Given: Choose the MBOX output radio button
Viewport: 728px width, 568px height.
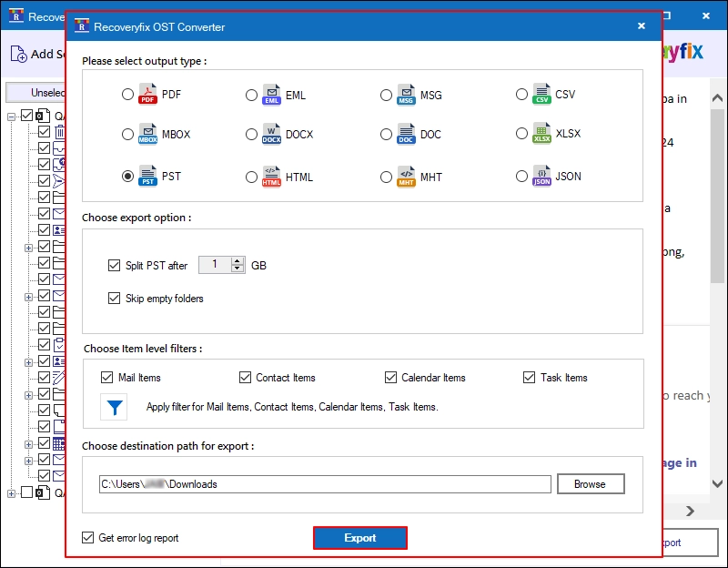Looking at the screenshot, I should click(x=127, y=134).
